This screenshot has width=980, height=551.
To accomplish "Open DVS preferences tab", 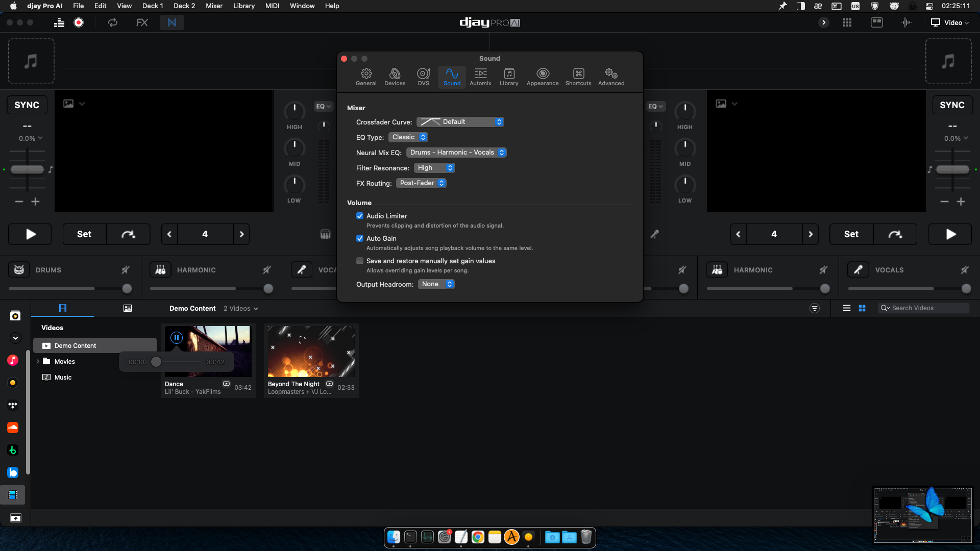I will click(x=424, y=77).
